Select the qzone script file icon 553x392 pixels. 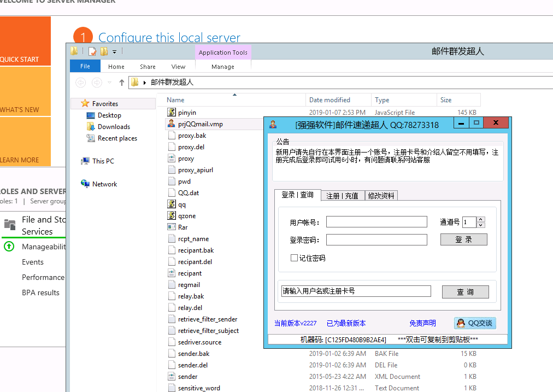pos(172,215)
